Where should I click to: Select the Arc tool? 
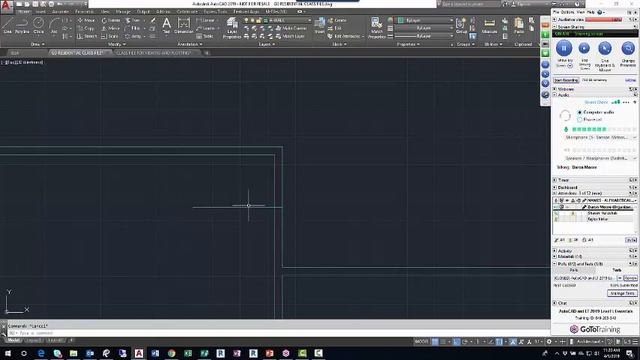(x=54, y=26)
